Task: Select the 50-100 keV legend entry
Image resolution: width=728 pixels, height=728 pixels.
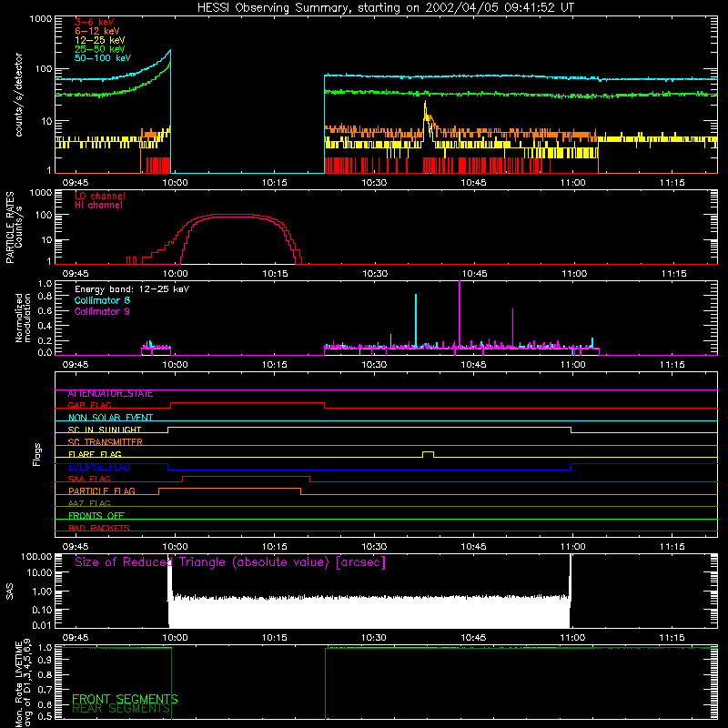Action: [103, 58]
